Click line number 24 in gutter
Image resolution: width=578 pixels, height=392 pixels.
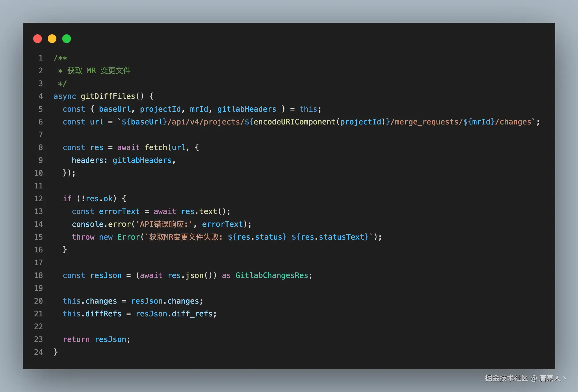pos(38,352)
